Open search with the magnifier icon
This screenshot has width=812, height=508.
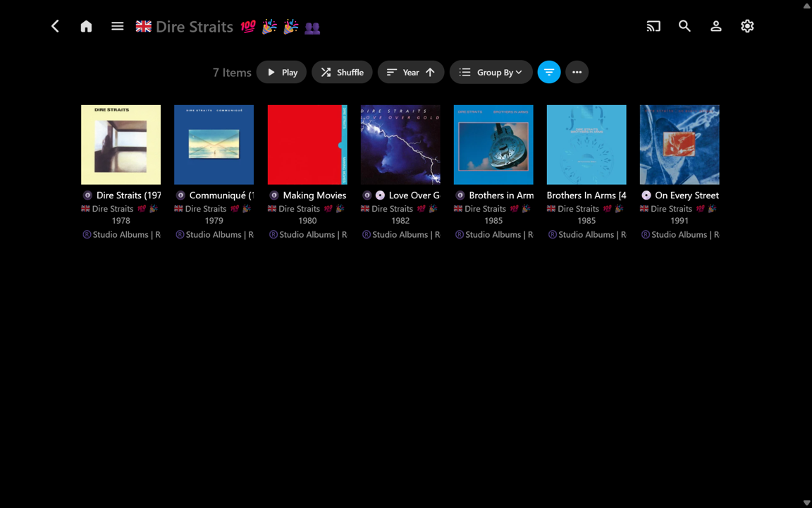click(x=684, y=26)
